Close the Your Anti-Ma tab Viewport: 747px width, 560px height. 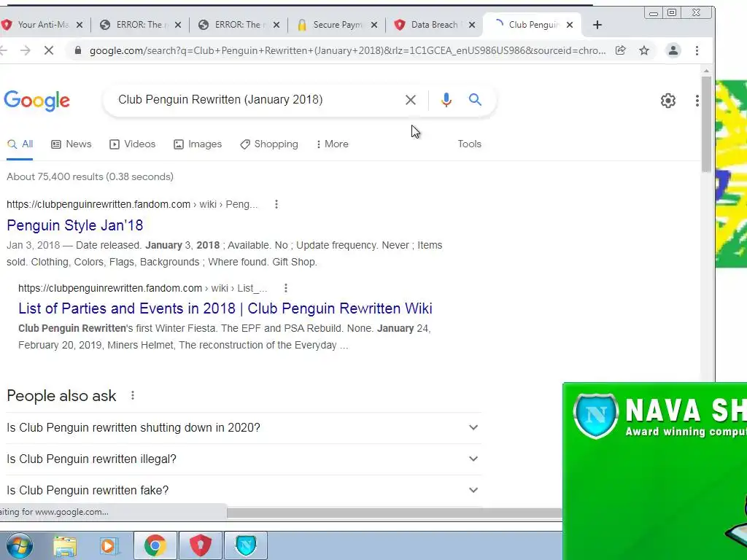(80, 25)
